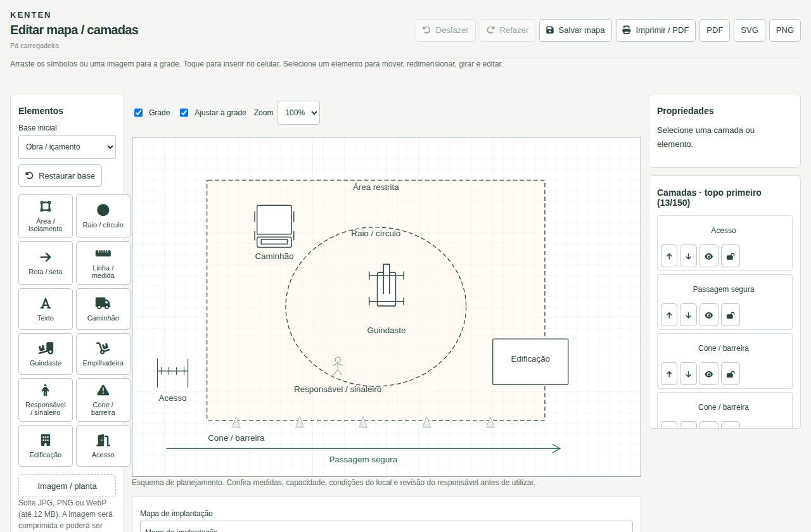Select the Passagem segura arrow on the canvas
The height and width of the screenshot is (532, 811).
click(363, 448)
